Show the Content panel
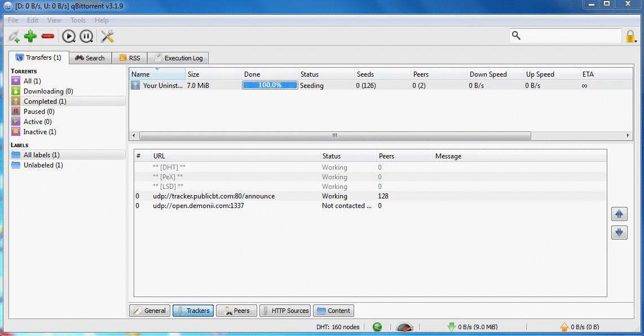The width and height of the screenshot is (644, 336). 333,311
